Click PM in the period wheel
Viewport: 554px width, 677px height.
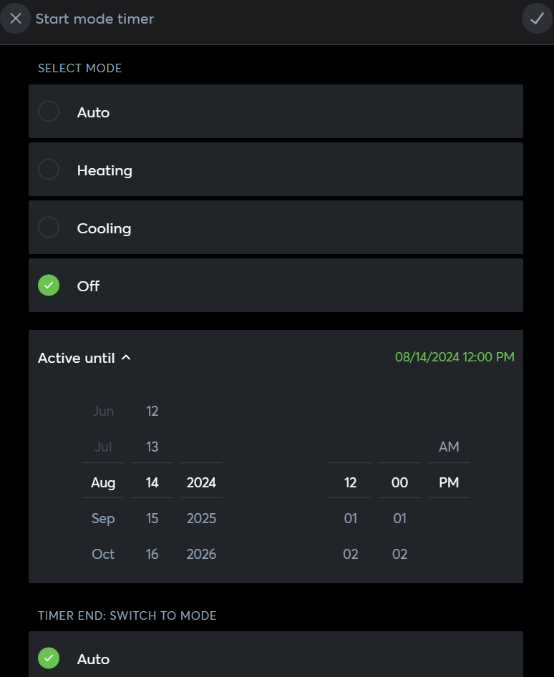coord(449,482)
